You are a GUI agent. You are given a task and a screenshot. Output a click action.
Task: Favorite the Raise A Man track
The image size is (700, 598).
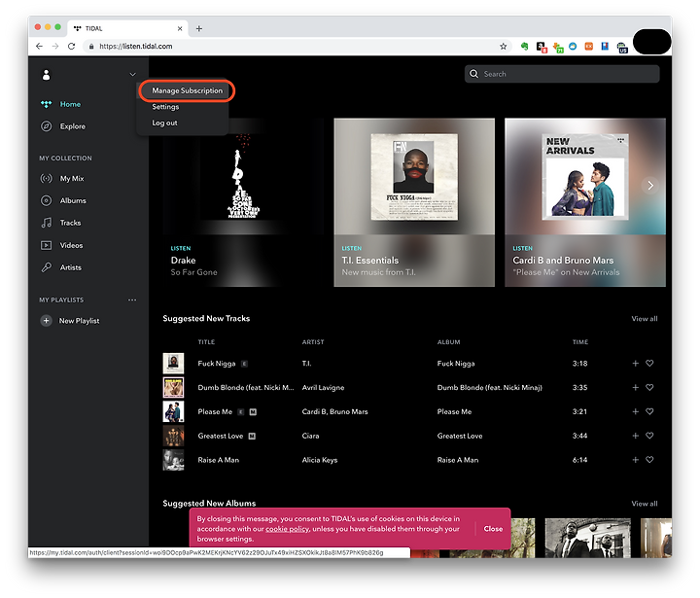[649, 460]
